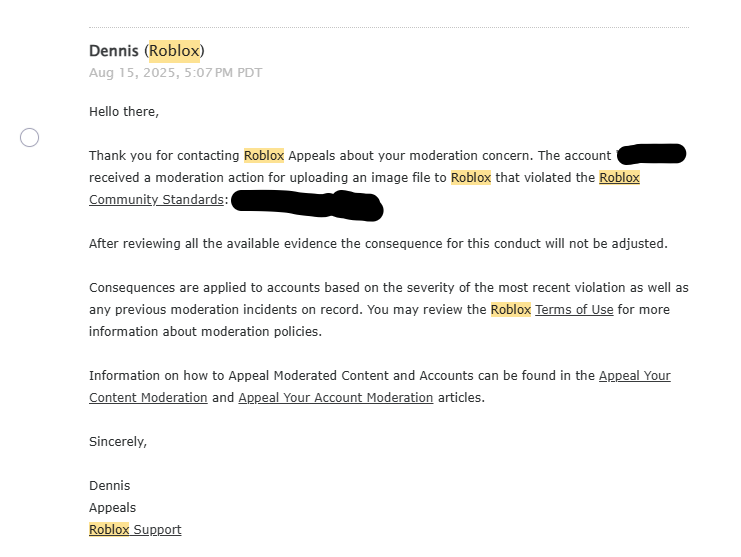Follow the Appeal Your Account Moderation link
741x557 pixels.
point(336,397)
